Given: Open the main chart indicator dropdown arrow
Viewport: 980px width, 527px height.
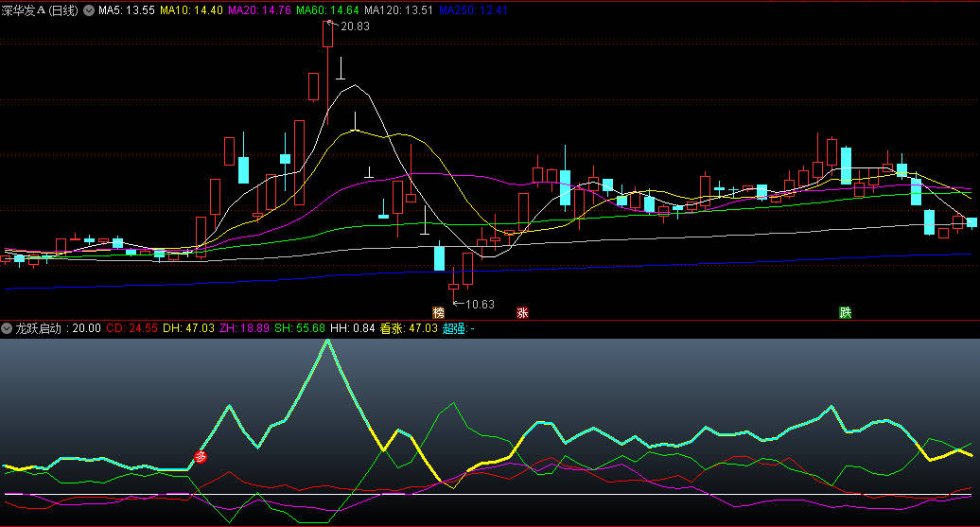Looking at the screenshot, I should [90, 10].
